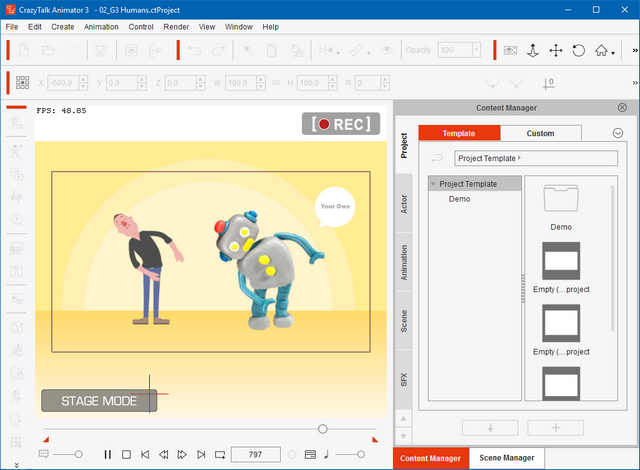Click the transform grid icon
Screen dimensions: 640x470
click(x=22, y=83)
